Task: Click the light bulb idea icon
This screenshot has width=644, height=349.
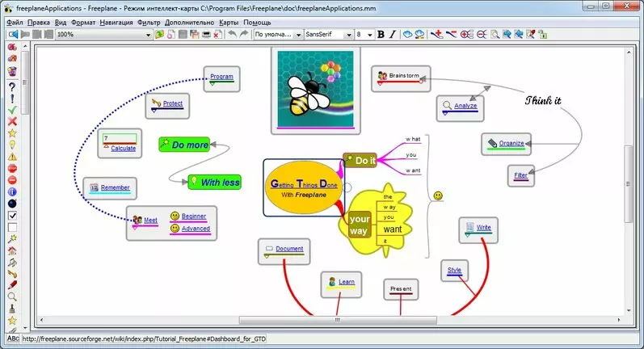Action: pos(12,145)
